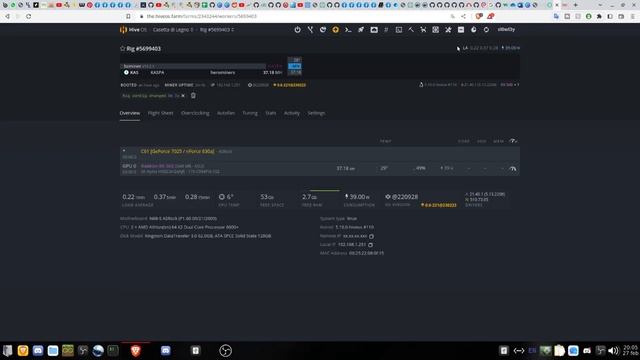Select the Overview tab
The image size is (640, 360).
[x=130, y=113]
